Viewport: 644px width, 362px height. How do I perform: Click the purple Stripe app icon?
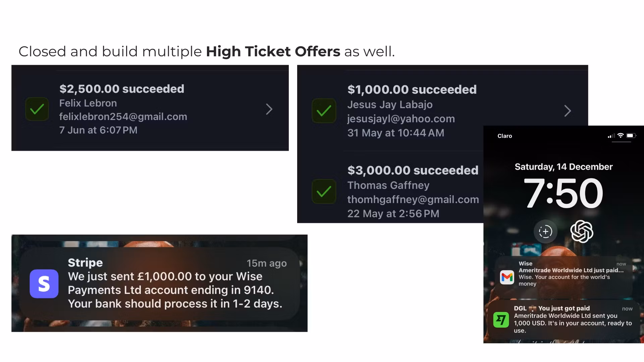44,284
